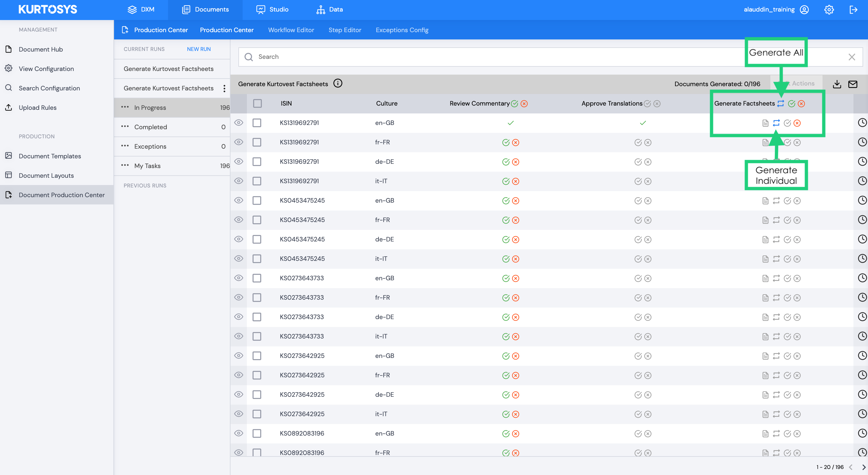Open document icon for KS0453475245 en-GB row

pos(765,201)
